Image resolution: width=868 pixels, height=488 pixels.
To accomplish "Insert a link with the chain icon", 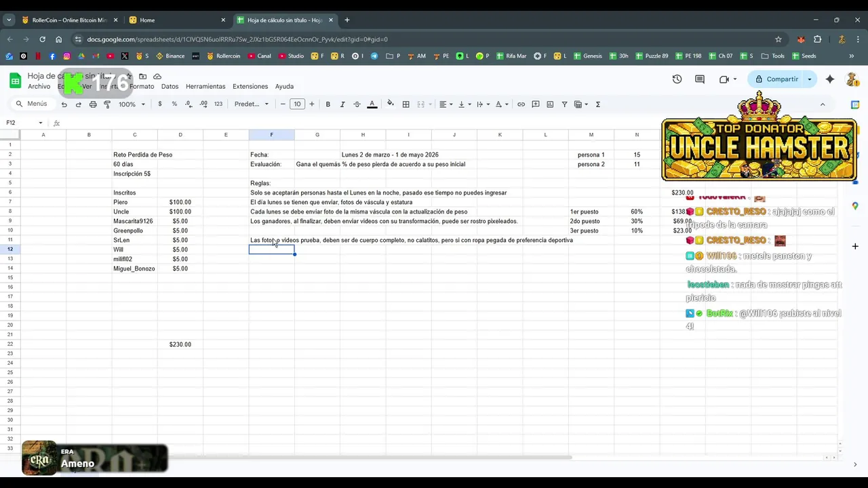I will [521, 104].
